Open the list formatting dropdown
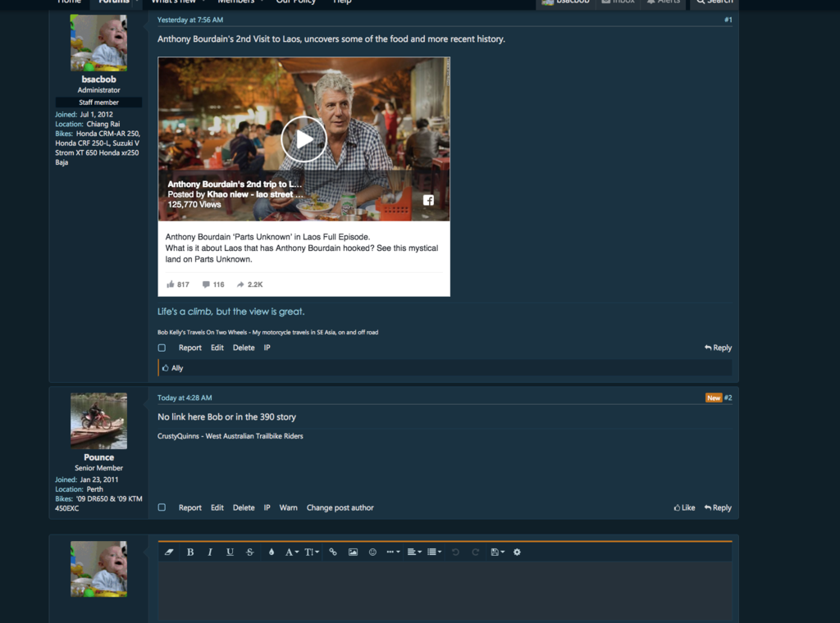Image resolution: width=840 pixels, height=623 pixels. [434, 552]
